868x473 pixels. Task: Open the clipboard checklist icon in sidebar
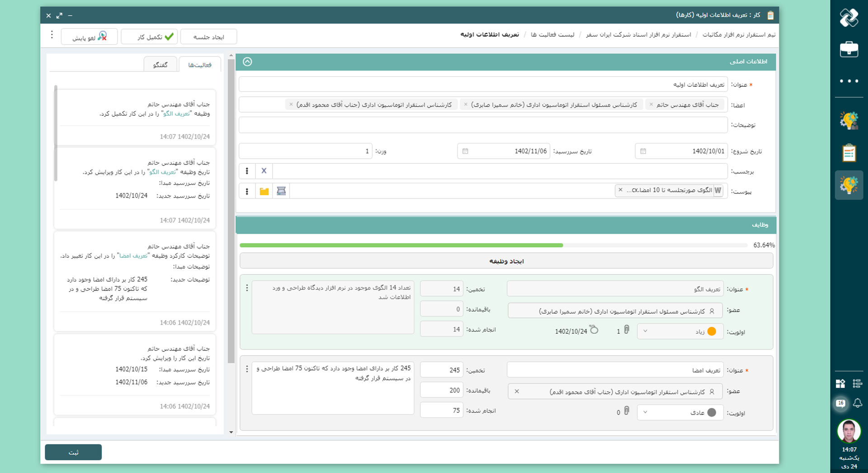tap(849, 153)
